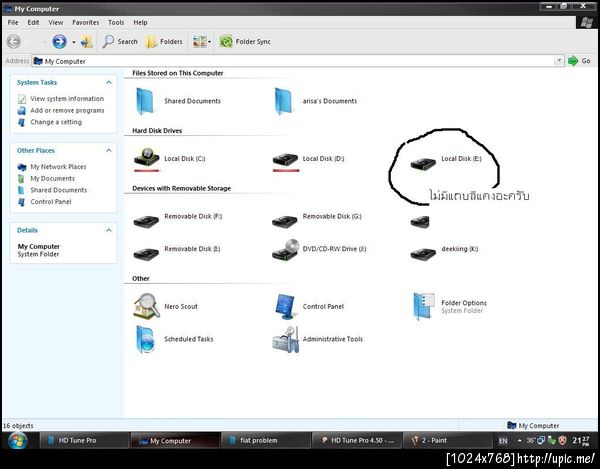Click the EN language indicator
The image size is (600, 469).
(503, 441)
